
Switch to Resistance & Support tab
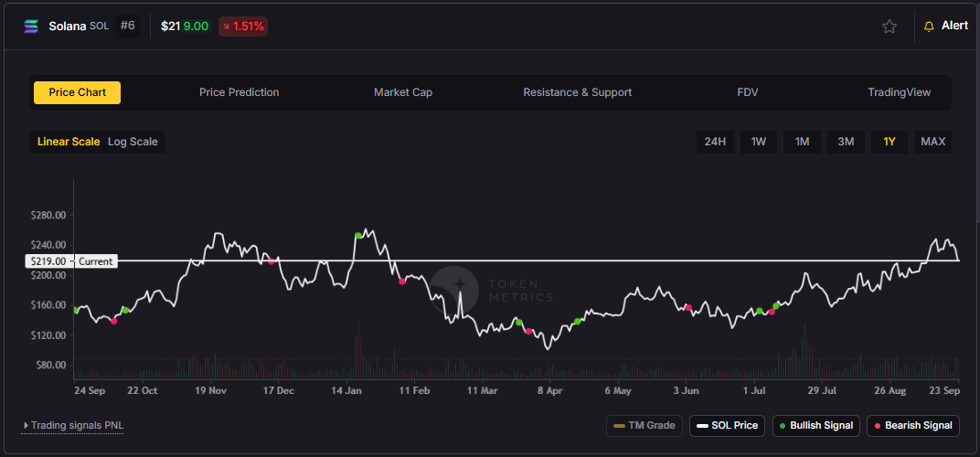[578, 92]
